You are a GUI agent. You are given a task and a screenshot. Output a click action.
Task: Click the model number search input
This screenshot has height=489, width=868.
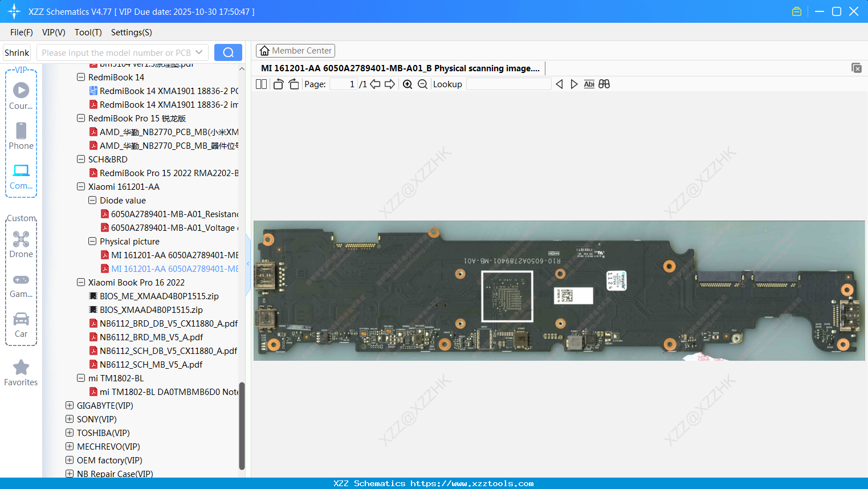pos(116,52)
